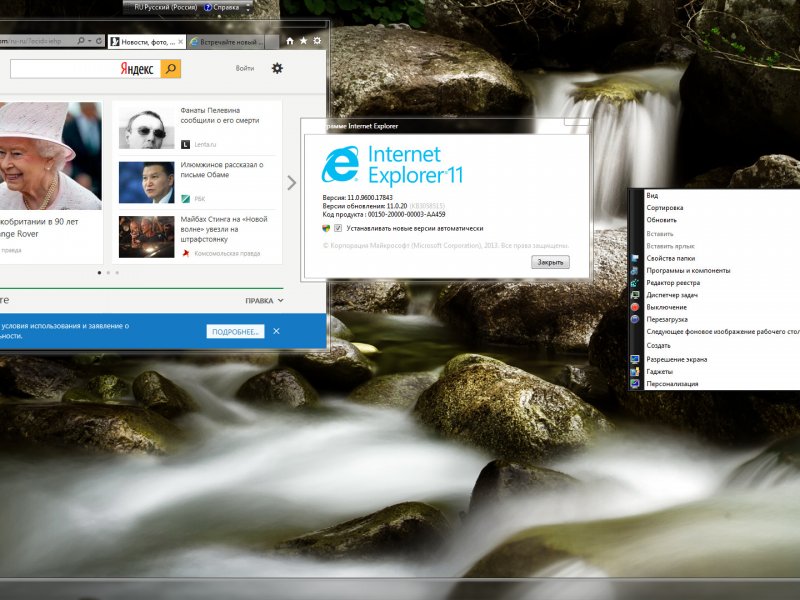This screenshot has width=800, height=600.
Task: Open a new tab with the blank tab button
Action: (272, 42)
